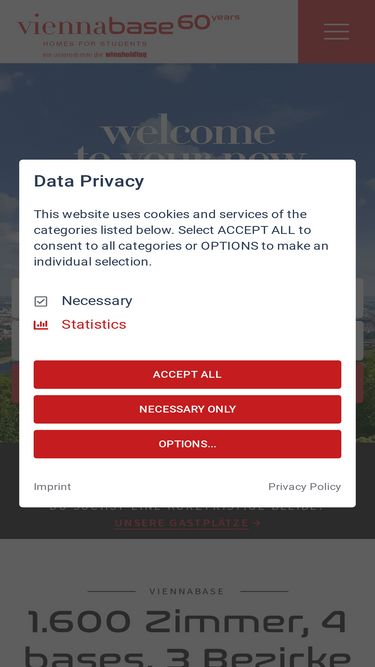Image resolution: width=375 pixels, height=667 pixels.
Task: Select the Statistics category label
Action: (94, 325)
